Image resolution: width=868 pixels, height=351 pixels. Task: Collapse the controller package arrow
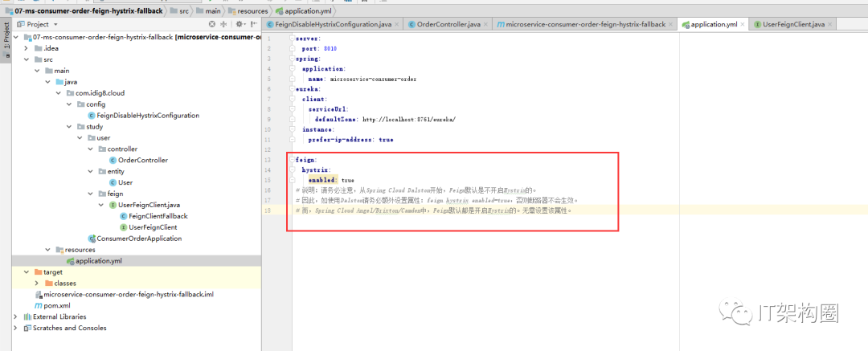coord(90,149)
